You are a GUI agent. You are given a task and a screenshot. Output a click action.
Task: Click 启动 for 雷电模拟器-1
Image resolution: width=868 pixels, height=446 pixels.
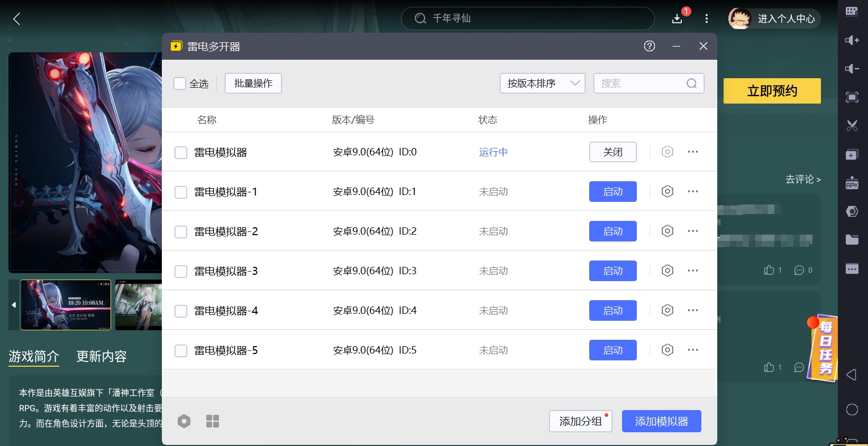613,191
